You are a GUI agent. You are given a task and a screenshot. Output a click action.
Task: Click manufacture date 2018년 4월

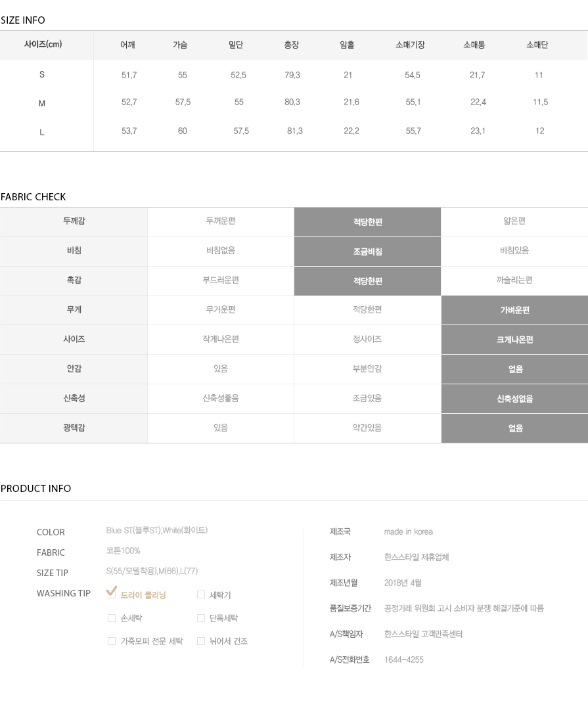click(x=403, y=583)
